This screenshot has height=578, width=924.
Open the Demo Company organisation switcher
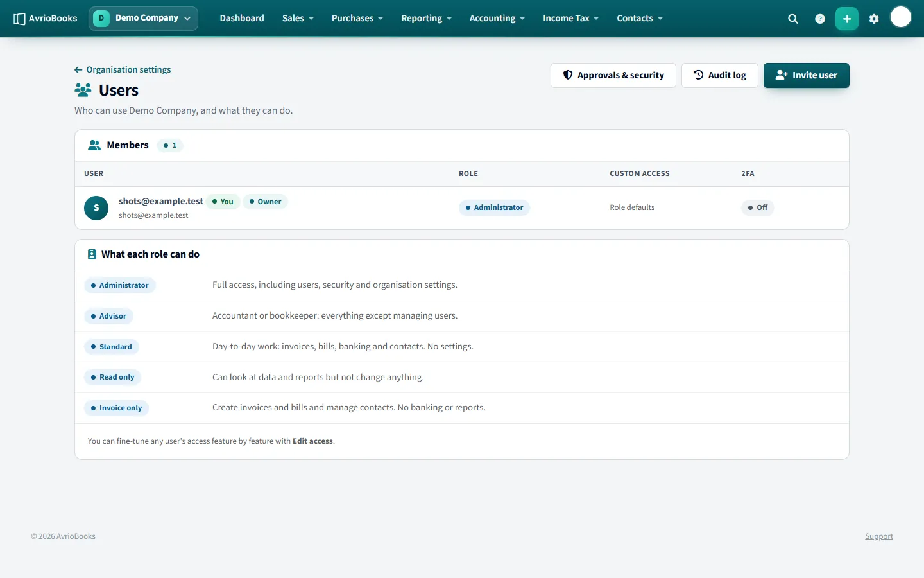[x=143, y=19]
